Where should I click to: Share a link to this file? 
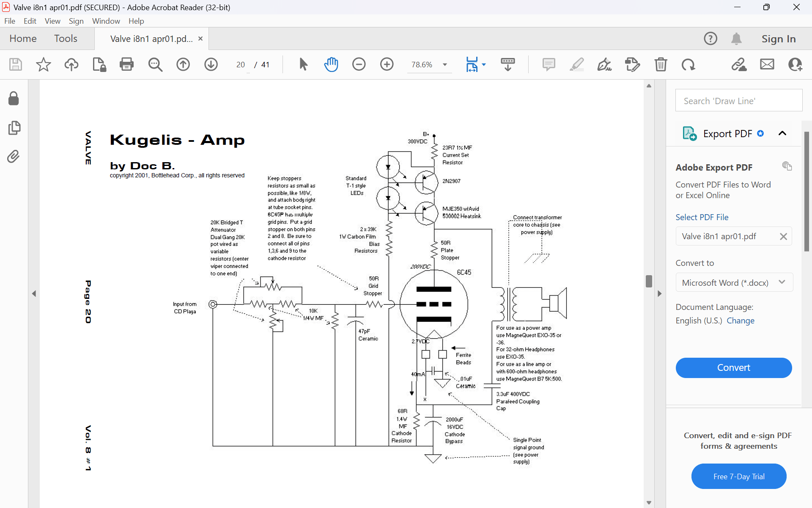(739, 64)
